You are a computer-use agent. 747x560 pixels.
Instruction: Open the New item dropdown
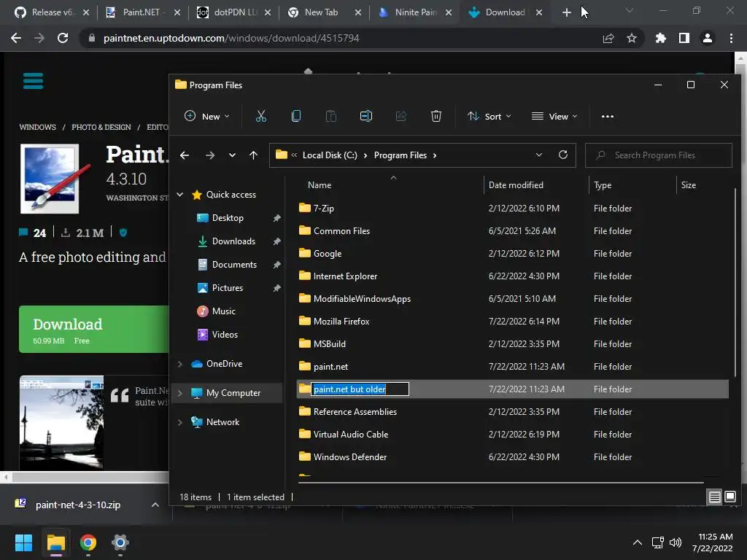pos(206,116)
